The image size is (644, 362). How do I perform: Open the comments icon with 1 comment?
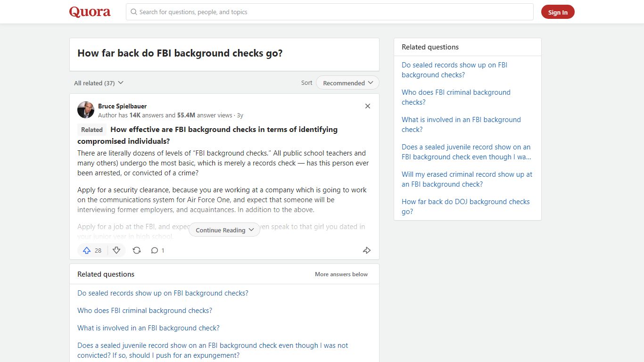[157, 250]
